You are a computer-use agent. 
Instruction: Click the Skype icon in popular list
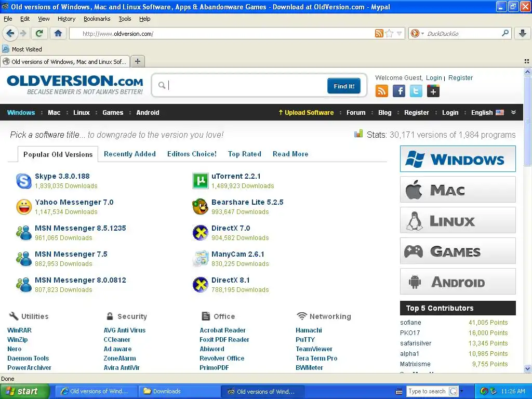pos(24,181)
